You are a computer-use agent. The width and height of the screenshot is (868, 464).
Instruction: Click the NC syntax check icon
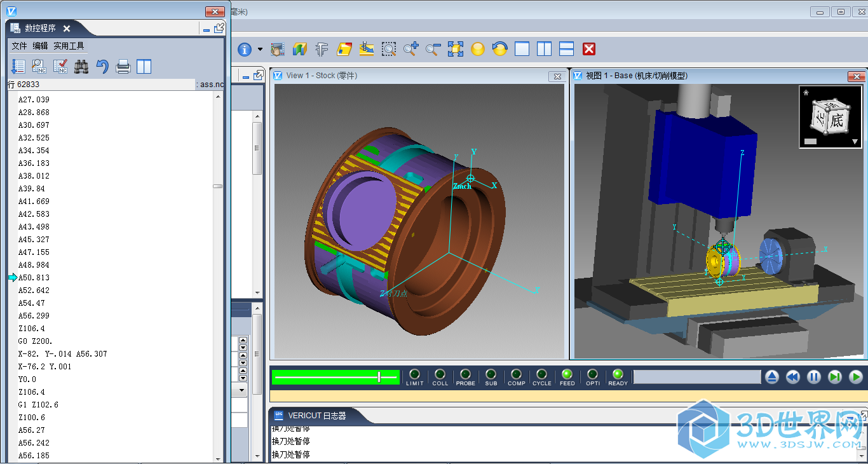coord(60,66)
